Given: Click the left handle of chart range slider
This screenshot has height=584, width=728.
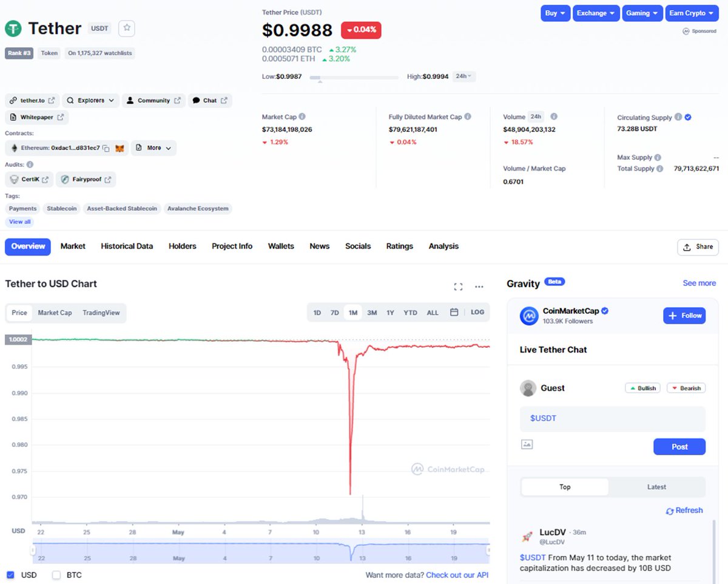Looking at the screenshot, I should (34, 549).
